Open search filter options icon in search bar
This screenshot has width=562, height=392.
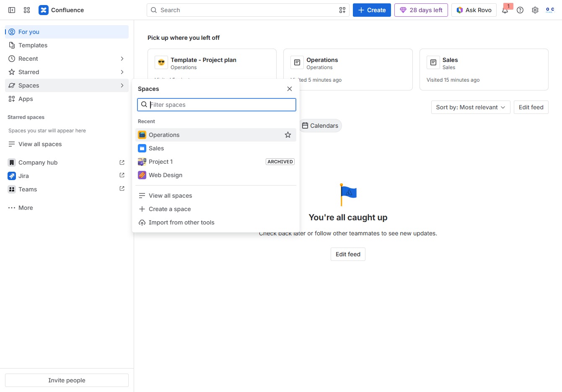point(342,10)
